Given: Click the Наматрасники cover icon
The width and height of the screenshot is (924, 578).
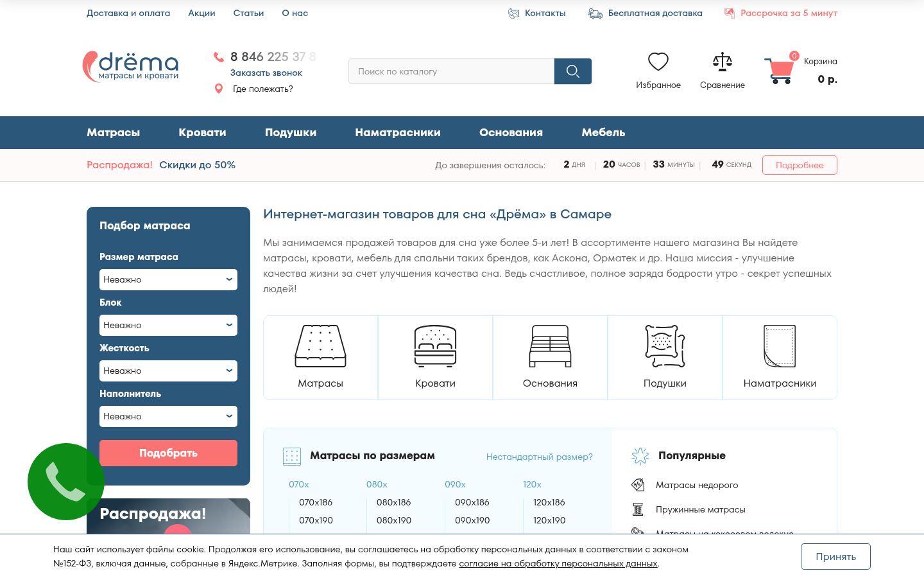Looking at the screenshot, I should click(x=780, y=346).
